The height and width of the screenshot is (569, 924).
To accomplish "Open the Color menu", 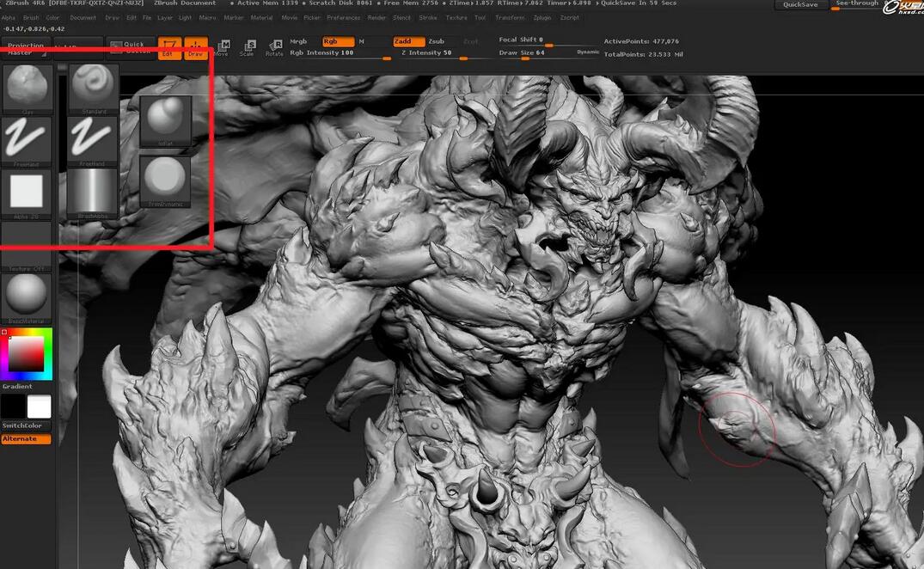I will pos(53,18).
